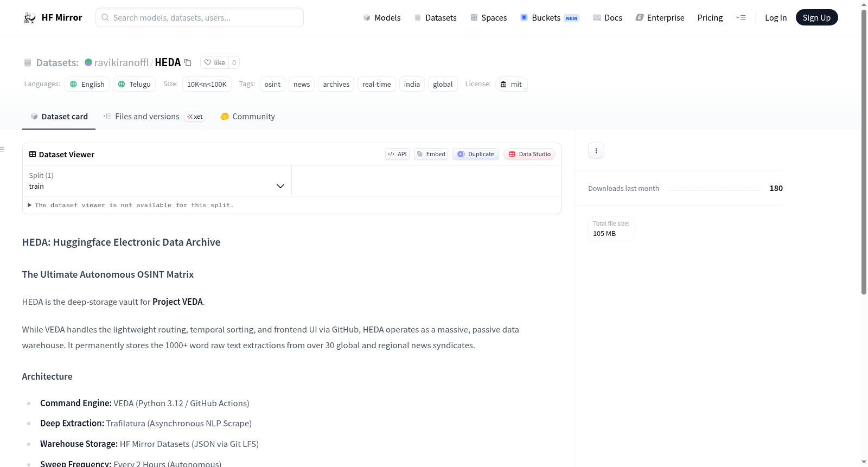The image size is (868, 467).
Task: Select the Telugu language tag
Action: (135, 84)
